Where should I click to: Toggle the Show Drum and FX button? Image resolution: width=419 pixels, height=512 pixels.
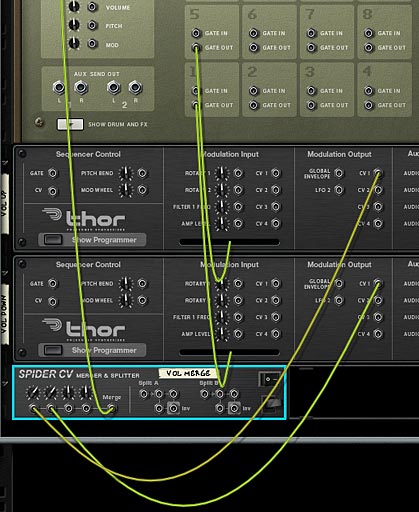pos(70,124)
